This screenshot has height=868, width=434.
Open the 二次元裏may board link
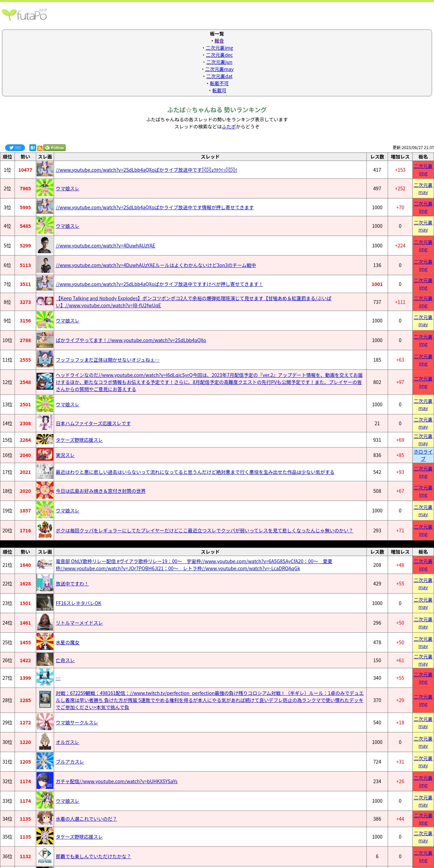[x=219, y=69]
